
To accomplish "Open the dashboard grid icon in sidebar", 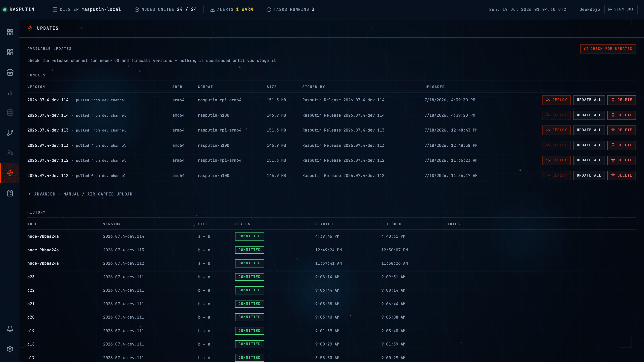I will pyautogui.click(x=10, y=32).
